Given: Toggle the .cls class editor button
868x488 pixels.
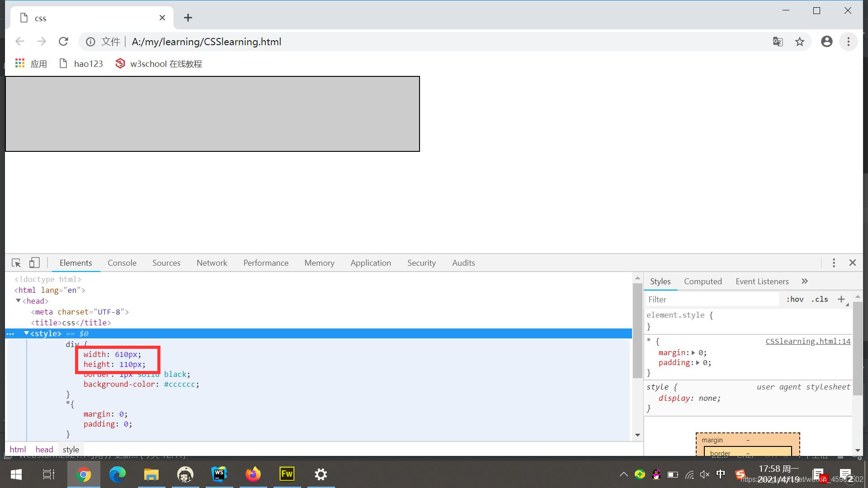Looking at the screenshot, I should point(820,300).
